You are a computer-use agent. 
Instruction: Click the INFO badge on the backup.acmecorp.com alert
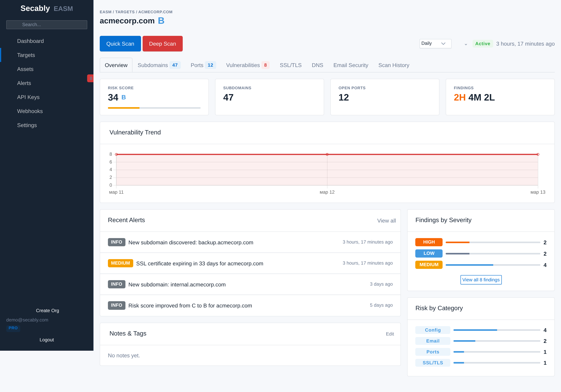[x=116, y=242]
